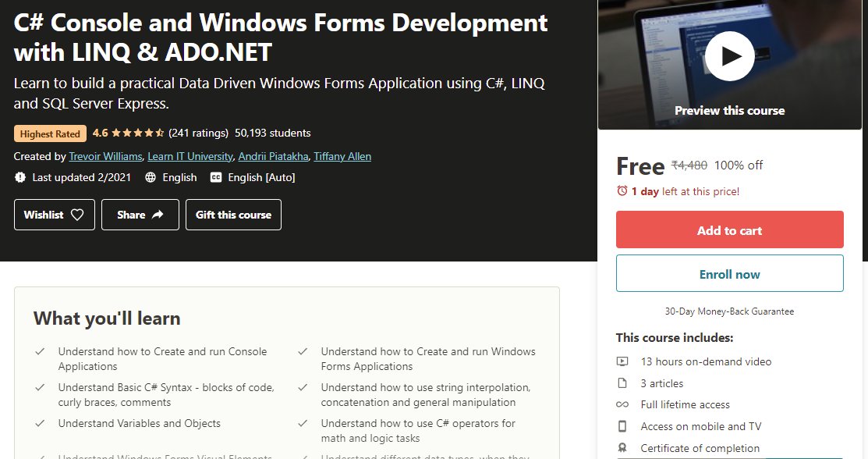The image size is (868, 459).
Task: Click the infinity icon for lifetime access
Action: pyautogui.click(x=622, y=404)
